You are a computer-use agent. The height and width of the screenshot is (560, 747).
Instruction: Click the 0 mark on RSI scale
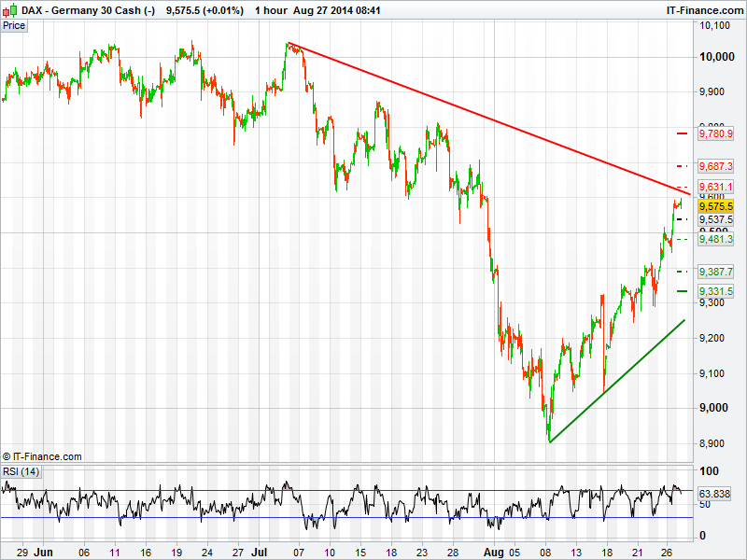pyautogui.click(x=702, y=536)
